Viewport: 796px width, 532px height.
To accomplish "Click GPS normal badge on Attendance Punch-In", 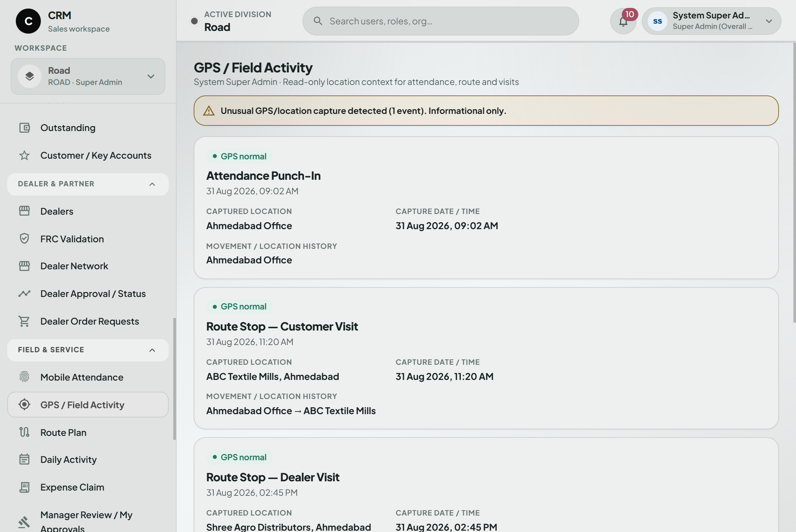I will point(240,156).
